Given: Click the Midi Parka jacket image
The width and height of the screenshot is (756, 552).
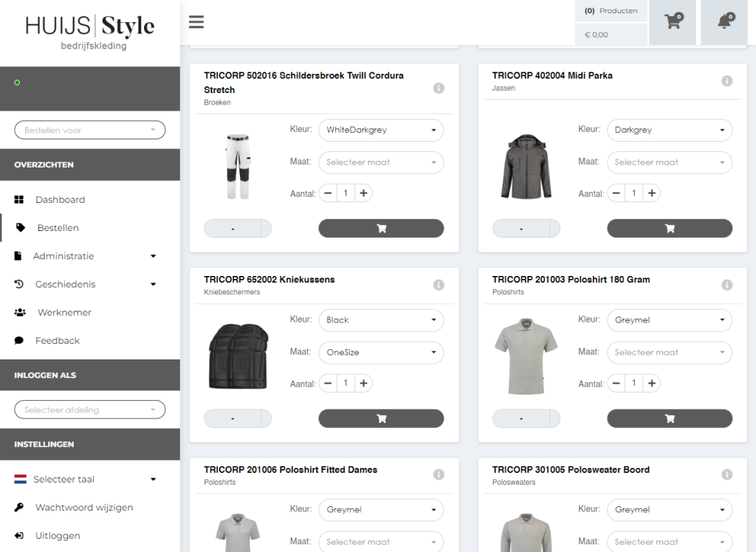Looking at the screenshot, I should point(526,166).
